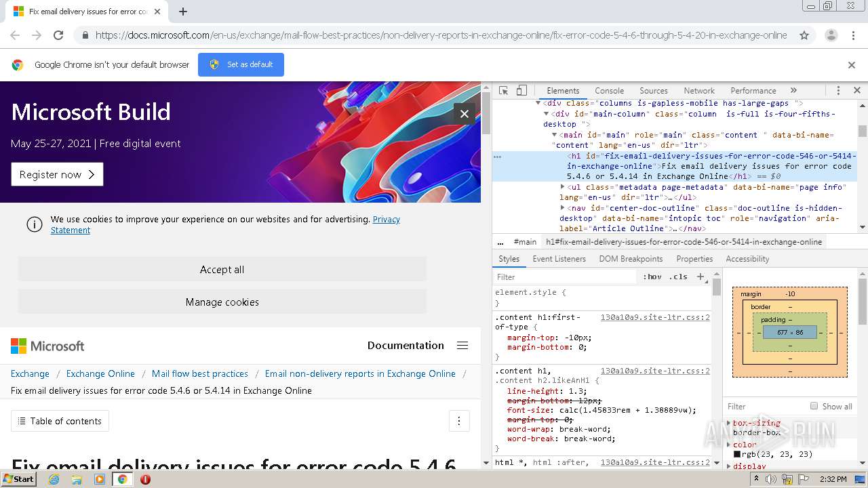Toggle the DevTools device toolbar icon
The width and height of the screenshot is (868, 488).
(521, 90)
